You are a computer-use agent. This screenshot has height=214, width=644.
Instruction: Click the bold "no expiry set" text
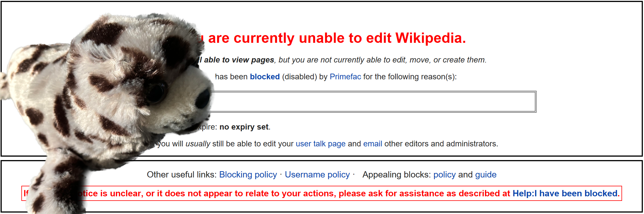click(244, 127)
